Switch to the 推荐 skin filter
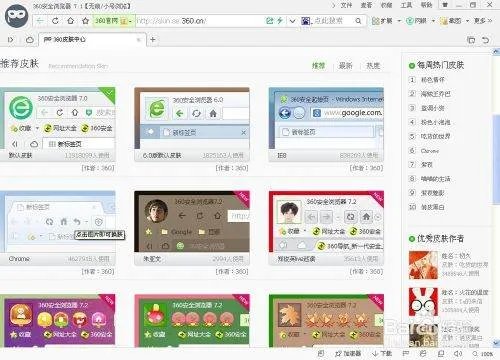 318,66
